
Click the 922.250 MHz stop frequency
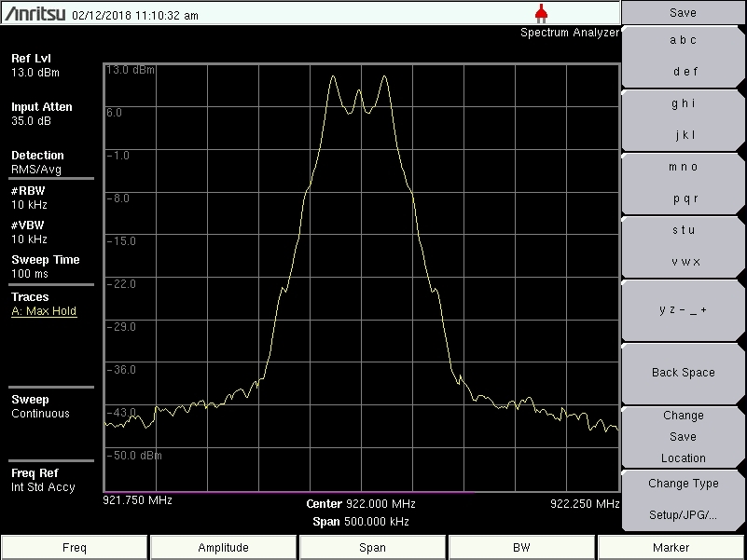point(585,504)
